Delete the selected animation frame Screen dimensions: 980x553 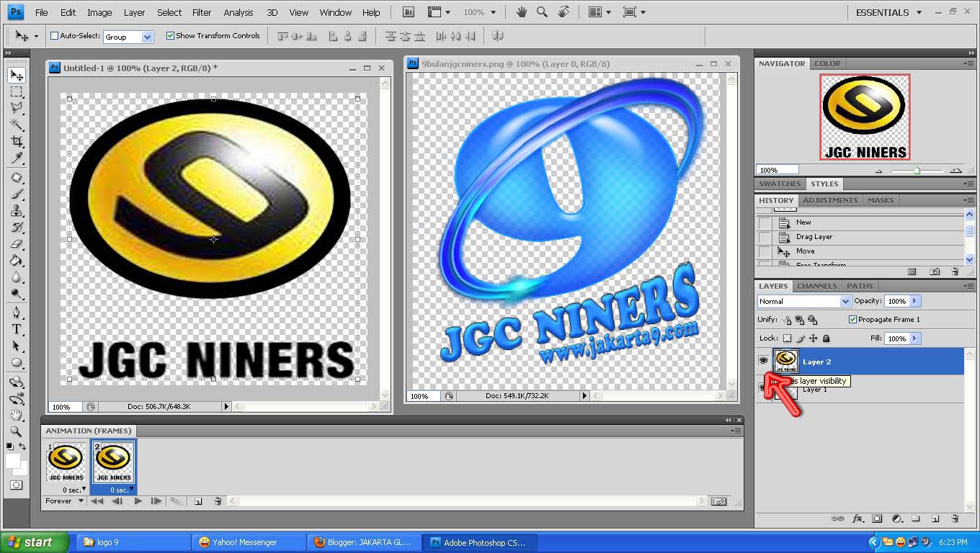click(x=218, y=501)
